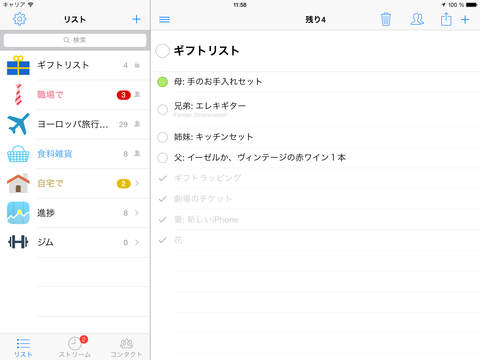Select the dumbbell icon list

click(18, 242)
